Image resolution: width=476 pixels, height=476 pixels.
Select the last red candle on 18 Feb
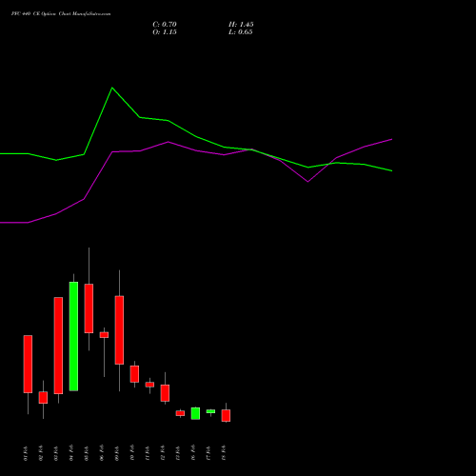pyautogui.click(x=226, y=415)
